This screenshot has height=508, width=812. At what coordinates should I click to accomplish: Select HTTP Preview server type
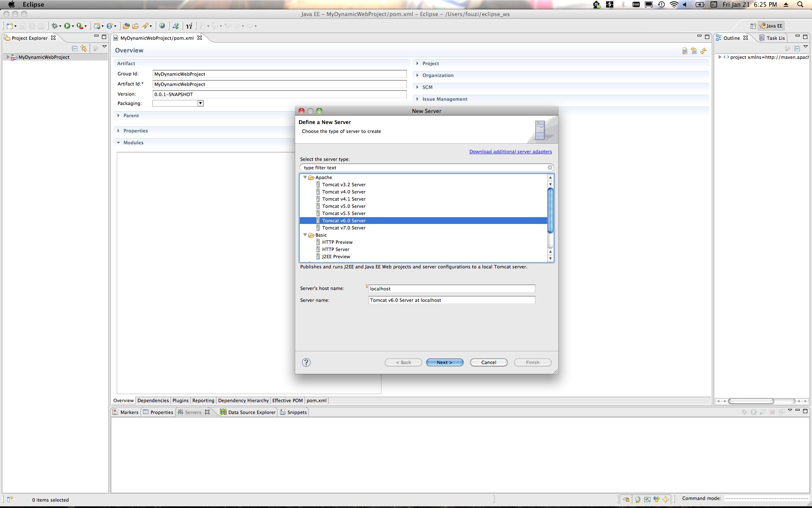point(337,242)
